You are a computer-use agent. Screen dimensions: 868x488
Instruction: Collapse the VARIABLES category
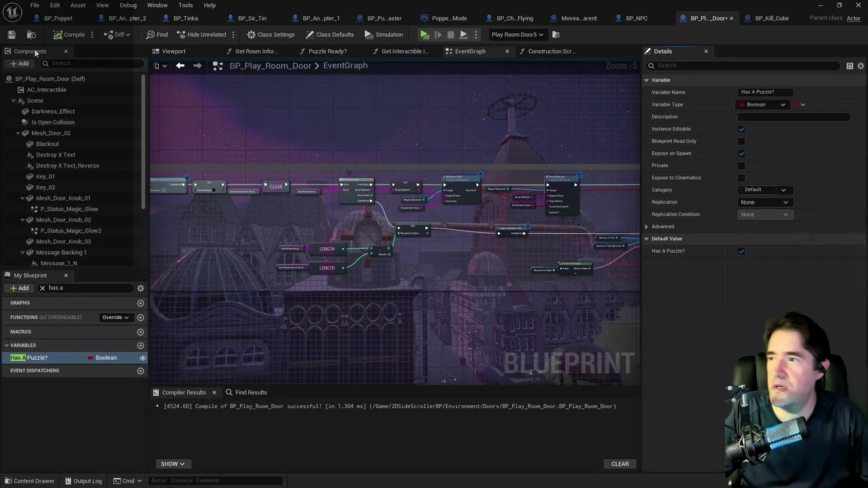click(6, 346)
